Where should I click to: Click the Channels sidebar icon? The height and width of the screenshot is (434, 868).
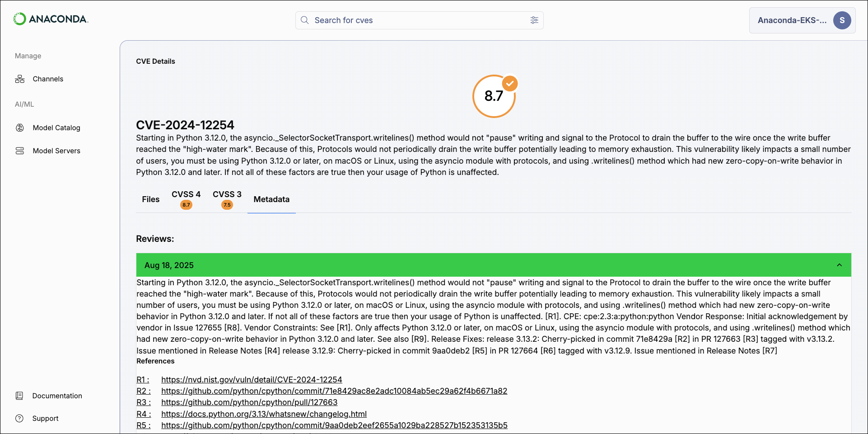20,79
